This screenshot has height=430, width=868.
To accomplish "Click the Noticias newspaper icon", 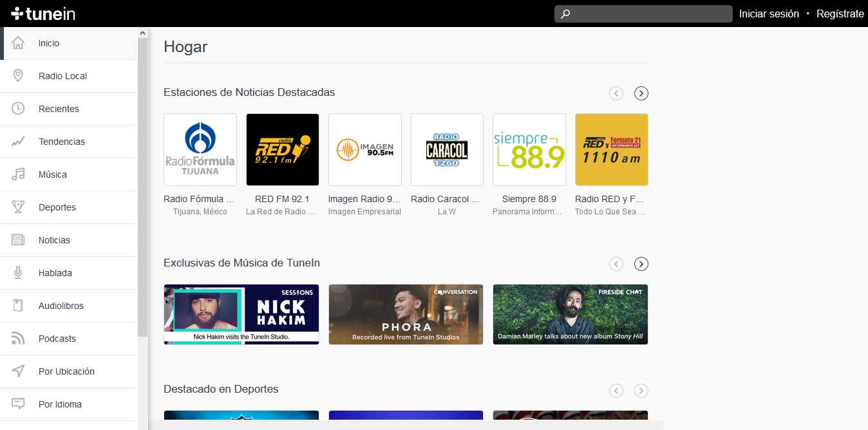I will (18, 240).
